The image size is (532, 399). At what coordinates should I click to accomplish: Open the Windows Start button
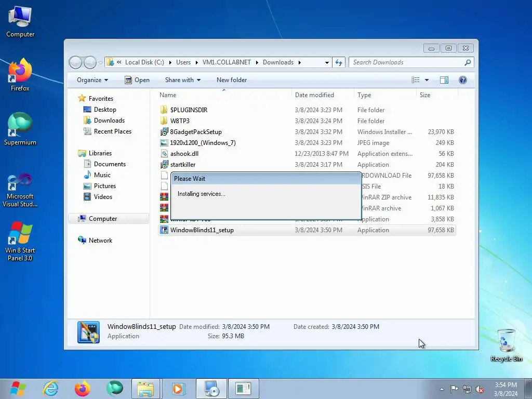pos(18,389)
